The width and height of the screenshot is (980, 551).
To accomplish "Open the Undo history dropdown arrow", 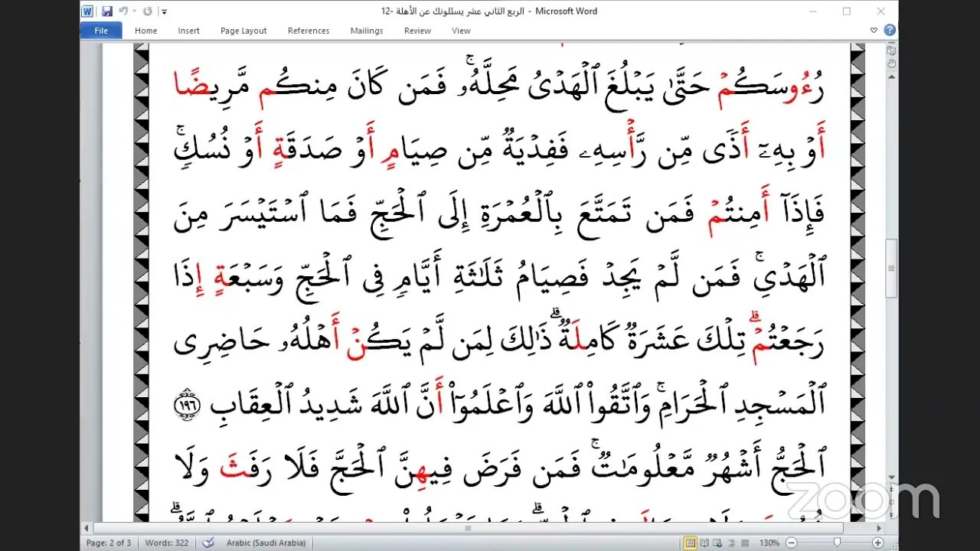I will (133, 11).
